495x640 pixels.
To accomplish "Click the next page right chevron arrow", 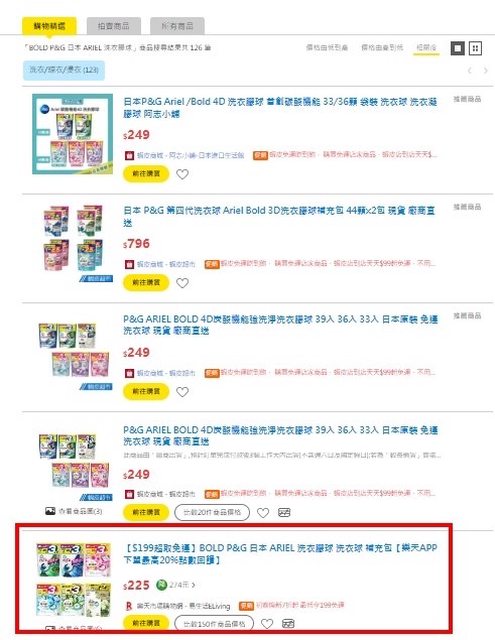I will (485, 71).
